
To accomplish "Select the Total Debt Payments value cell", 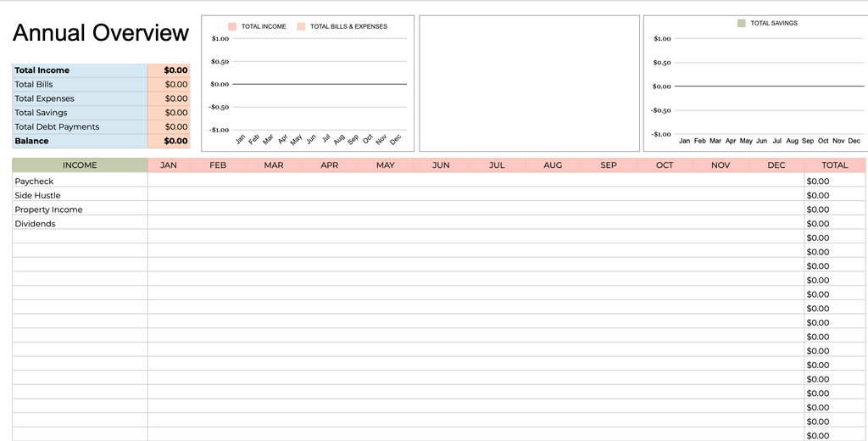I will [169, 127].
